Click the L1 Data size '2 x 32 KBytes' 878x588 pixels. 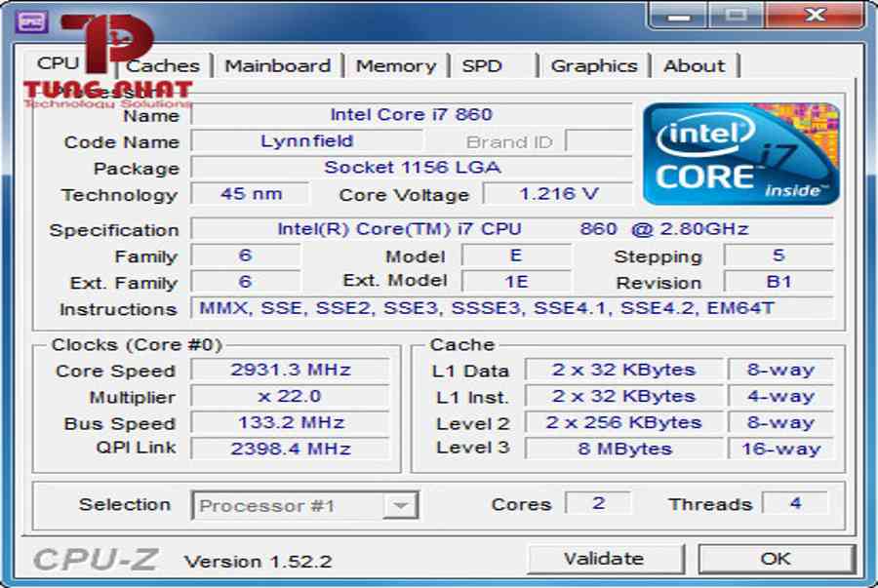pyautogui.click(x=623, y=370)
